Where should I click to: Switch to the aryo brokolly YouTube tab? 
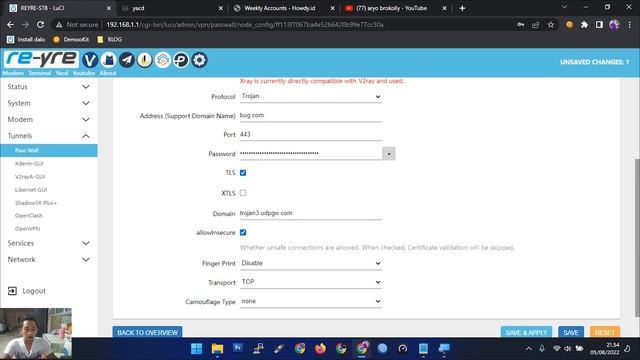[395, 8]
